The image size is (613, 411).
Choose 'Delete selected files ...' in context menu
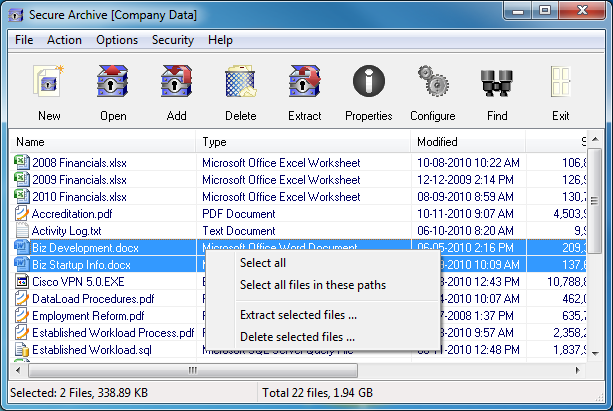pyautogui.click(x=297, y=337)
